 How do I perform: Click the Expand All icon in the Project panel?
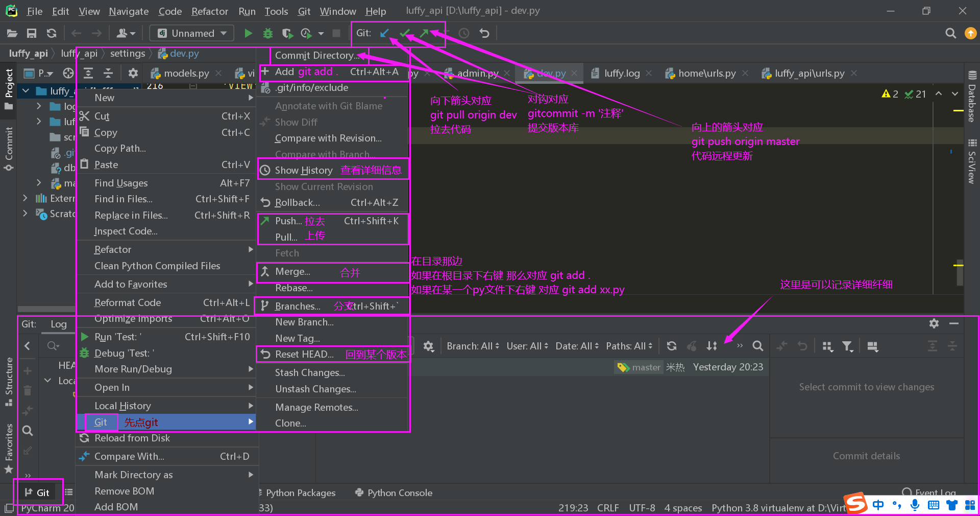(x=88, y=73)
